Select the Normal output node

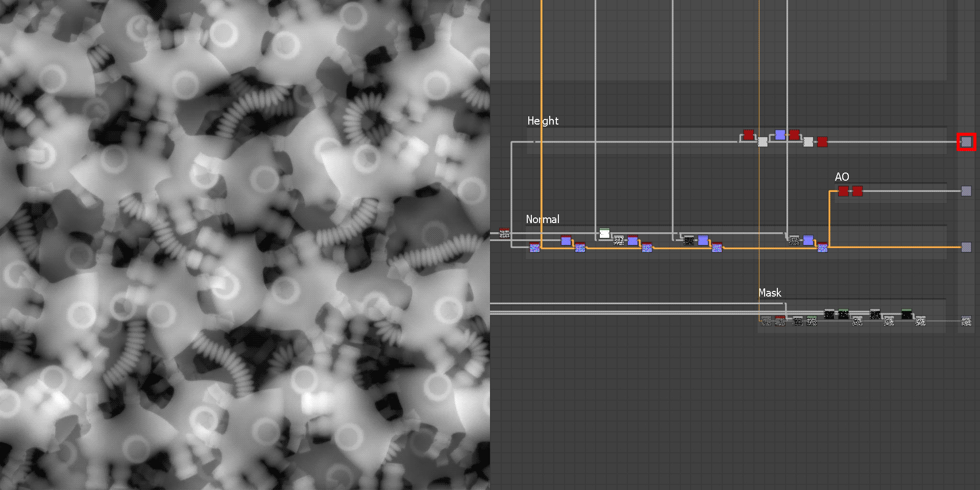[966, 247]
